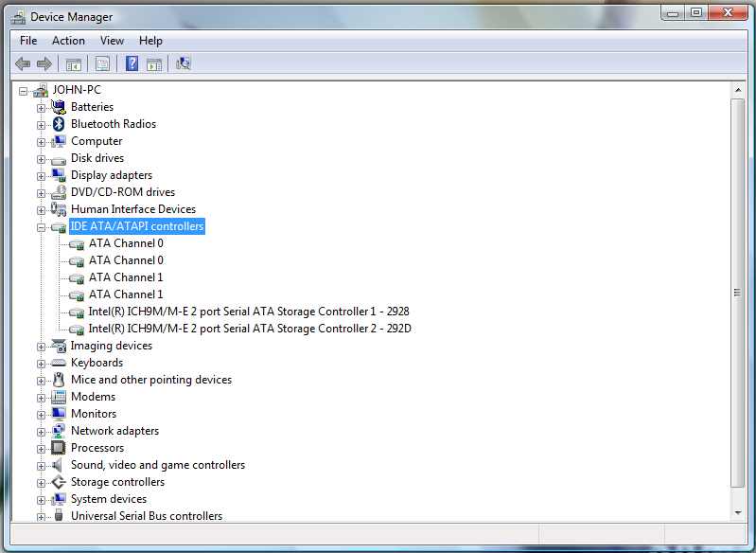Click the scrollbar down arrow
756x553 pixels.
point(738,512)
